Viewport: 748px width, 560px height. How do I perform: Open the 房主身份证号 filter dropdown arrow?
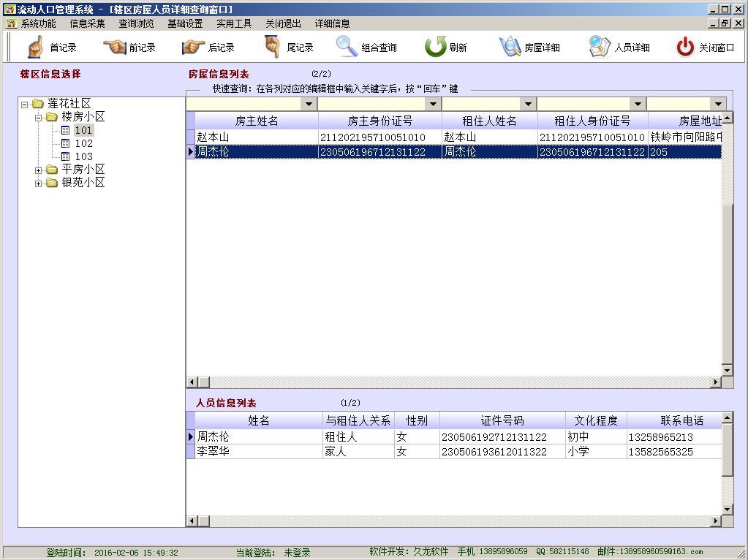click(x=434, y=105)
